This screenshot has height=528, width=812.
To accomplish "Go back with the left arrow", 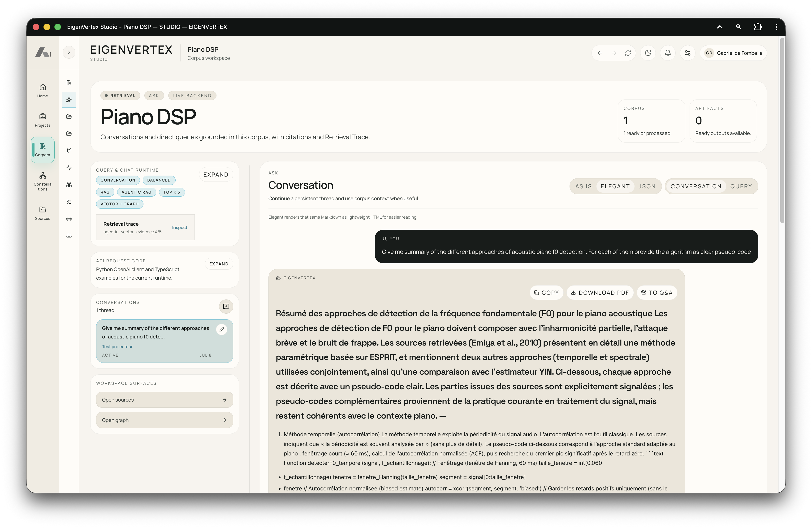I will click(x=600, y=53).
